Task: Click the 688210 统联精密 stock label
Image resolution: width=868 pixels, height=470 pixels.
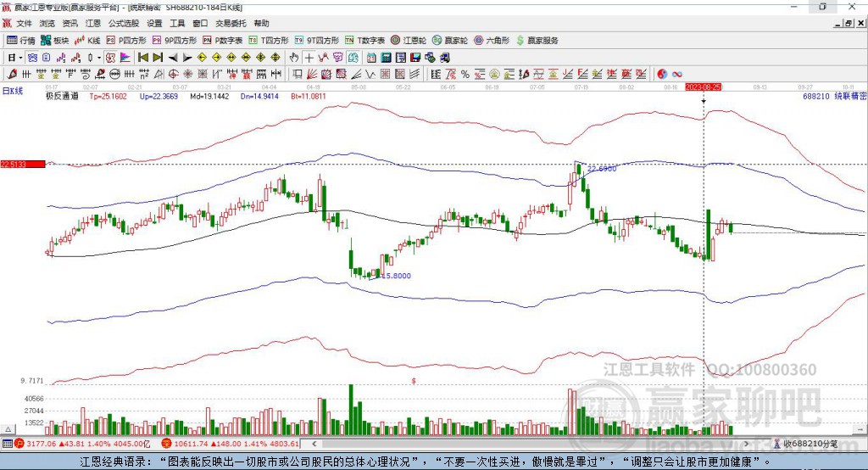Action: point(835,97)
